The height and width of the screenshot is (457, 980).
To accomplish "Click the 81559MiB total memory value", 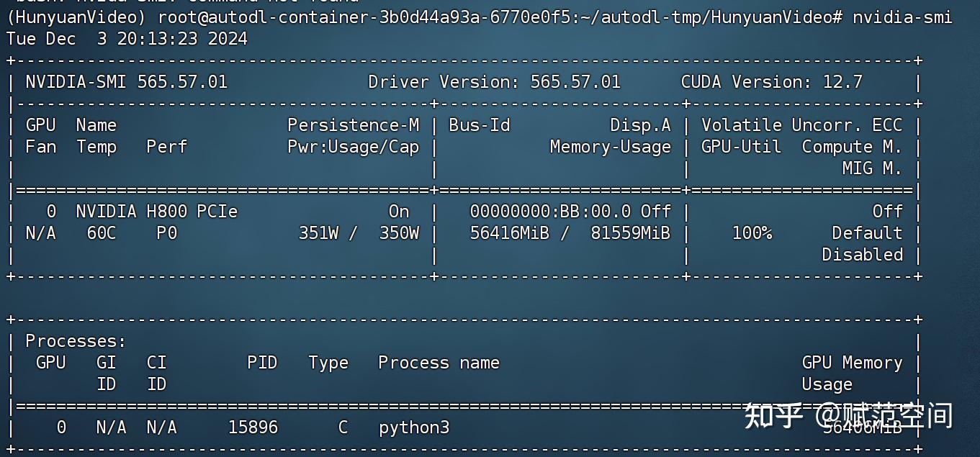I will 630,233.
